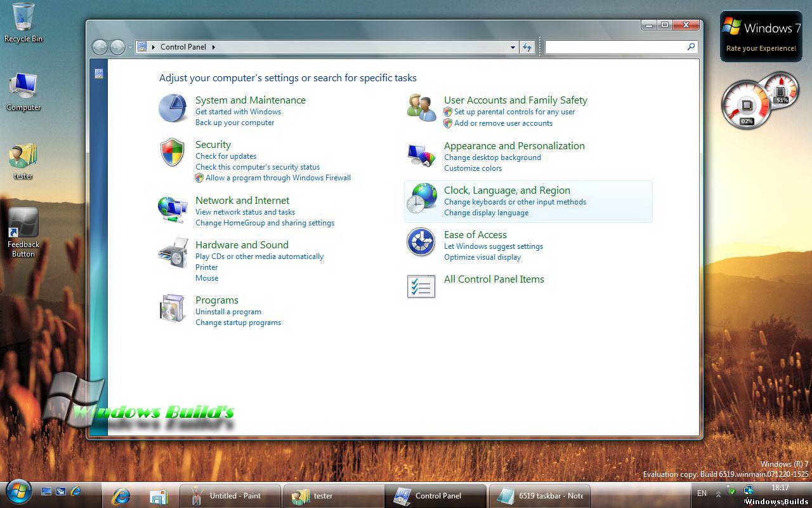The height and width of the screenshot is (508, 812).
Task: Open System and Maintenance category icon
Action: coord(172,109)
